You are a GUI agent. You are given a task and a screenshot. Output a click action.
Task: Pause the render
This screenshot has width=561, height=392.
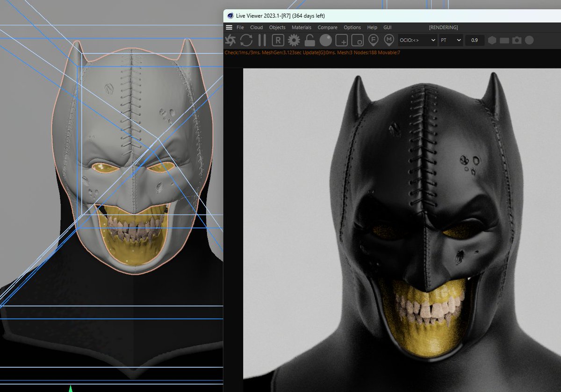[x=262, y=40]
